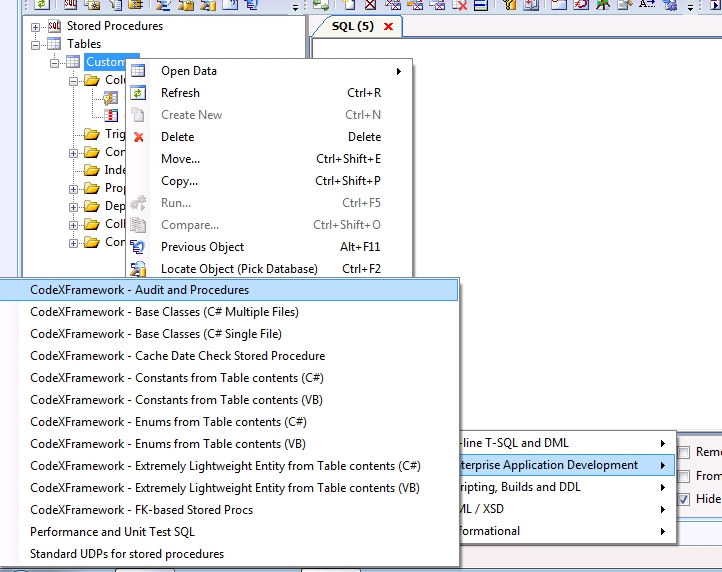
Task: Close the SQL (5) tab with red X
Action: click(388, 27)
